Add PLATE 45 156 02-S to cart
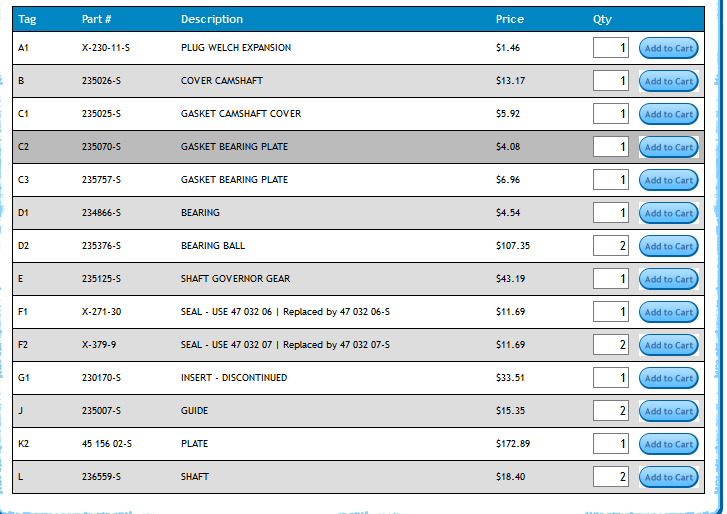 (x=668, y=444)
